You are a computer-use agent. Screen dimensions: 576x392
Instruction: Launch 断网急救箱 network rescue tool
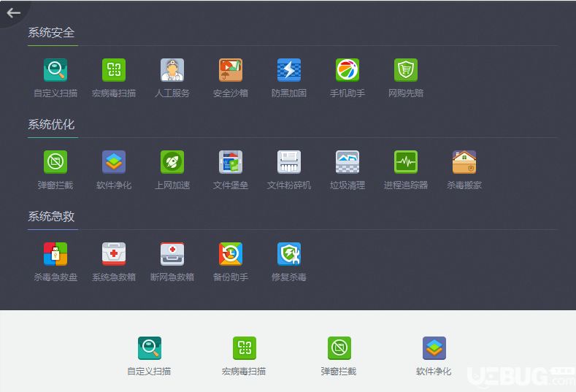[172, 253]
